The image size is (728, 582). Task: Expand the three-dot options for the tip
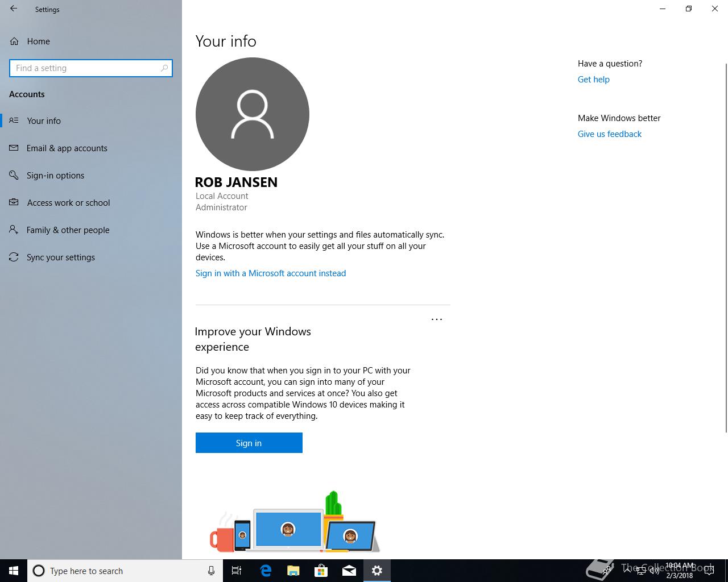pos(437,319)
